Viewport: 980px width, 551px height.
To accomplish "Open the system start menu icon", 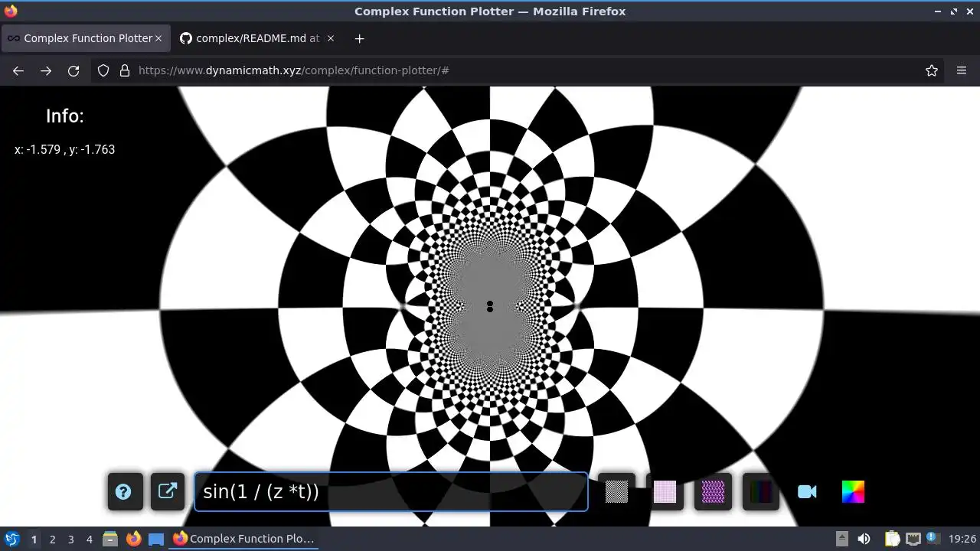I will pyautogui.click(x=11, y=539).
